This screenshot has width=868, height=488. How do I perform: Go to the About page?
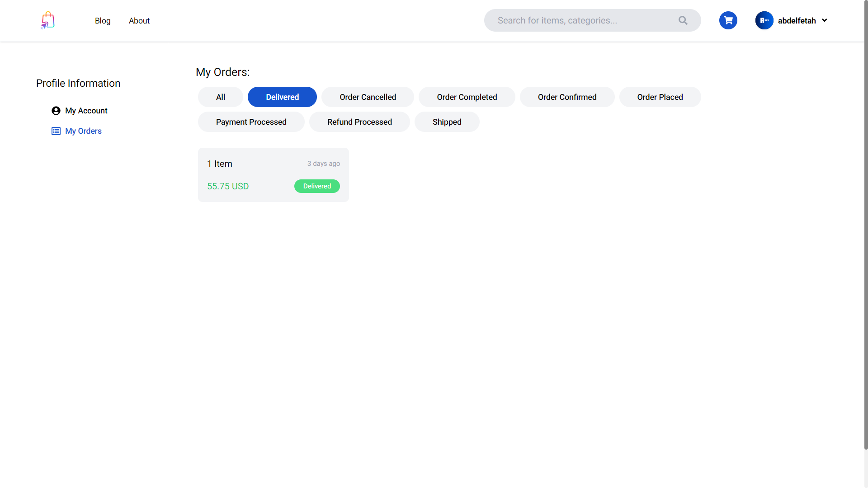[x=139, y=21]
